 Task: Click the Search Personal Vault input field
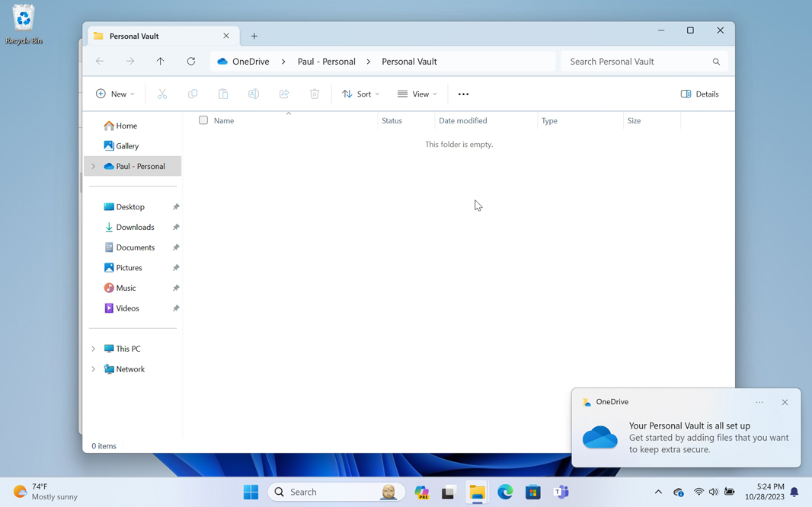636,62
